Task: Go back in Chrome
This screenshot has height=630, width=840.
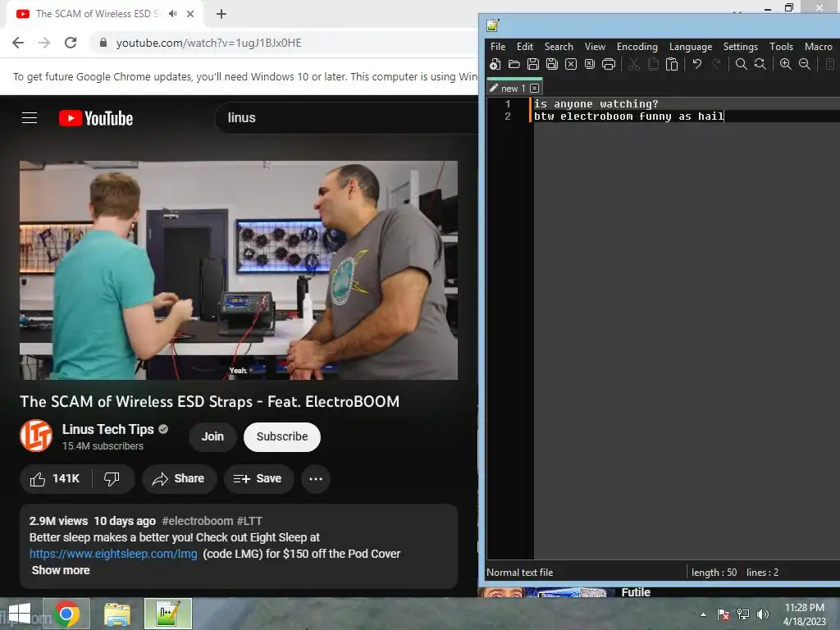Action: pos(18,43)
